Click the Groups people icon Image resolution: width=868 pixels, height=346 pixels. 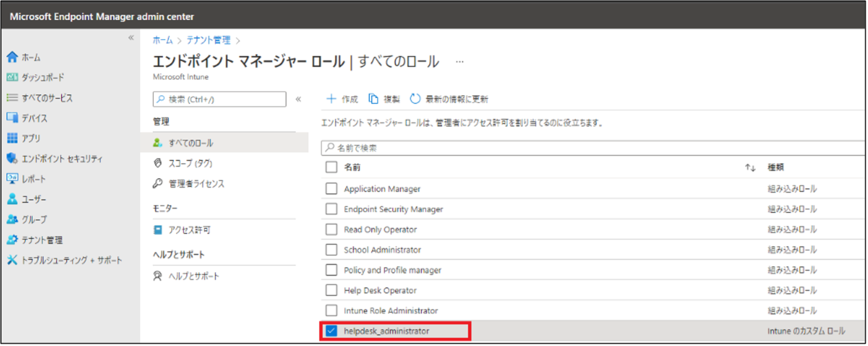[12, 219]
